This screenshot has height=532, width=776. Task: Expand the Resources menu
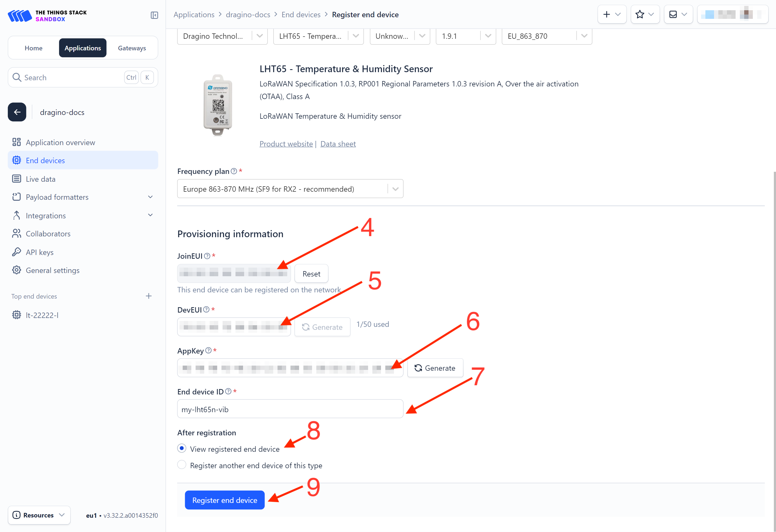[x=39, y=515]
